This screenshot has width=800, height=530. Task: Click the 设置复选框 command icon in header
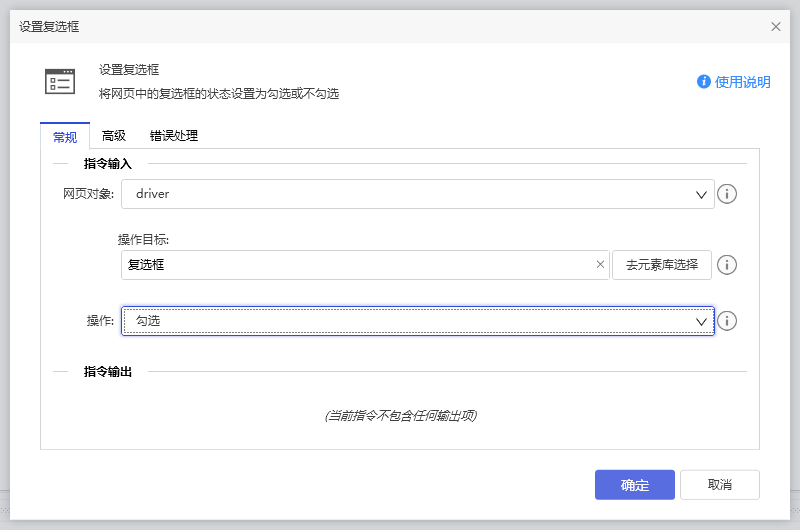point(60,82)
